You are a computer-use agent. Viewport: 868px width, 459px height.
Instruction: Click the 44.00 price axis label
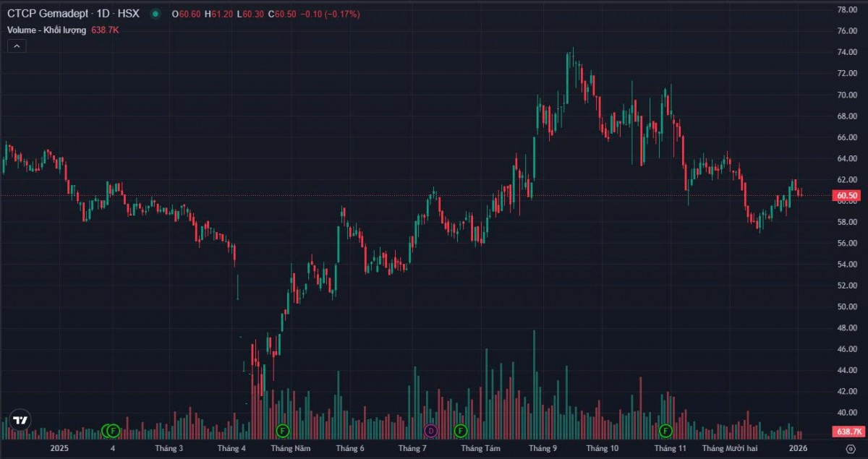846,370
